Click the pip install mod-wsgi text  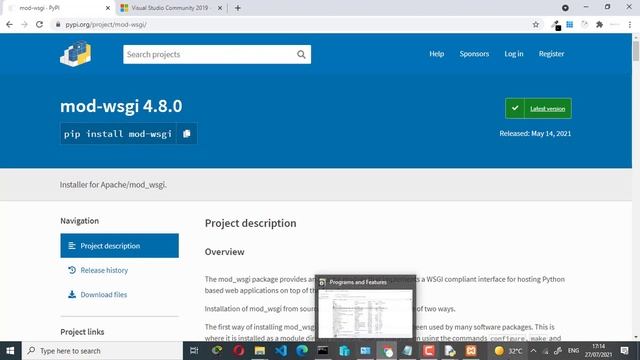click(118, 134)
